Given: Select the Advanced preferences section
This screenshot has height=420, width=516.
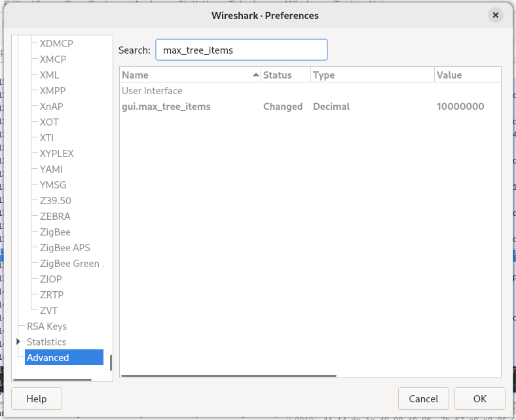Looking at the screenshot, I should tap(64, 357).
